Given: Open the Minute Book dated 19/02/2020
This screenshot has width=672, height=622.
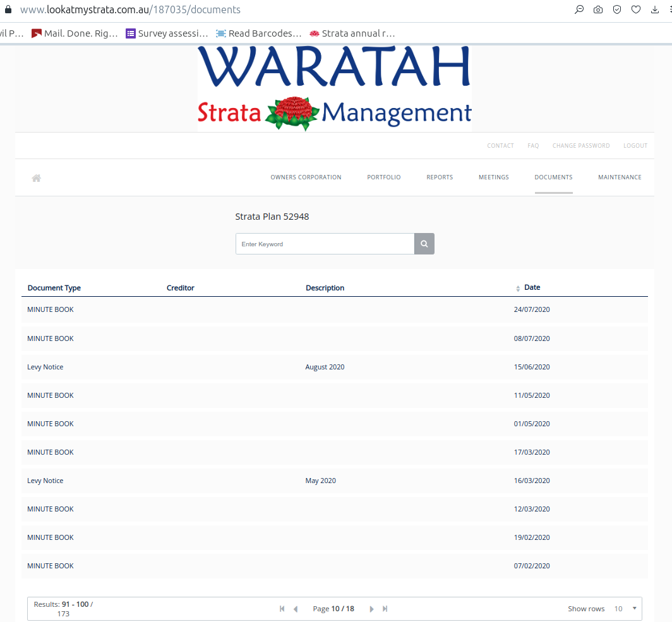Looking at the screenshot, I should tap(335, 537).
